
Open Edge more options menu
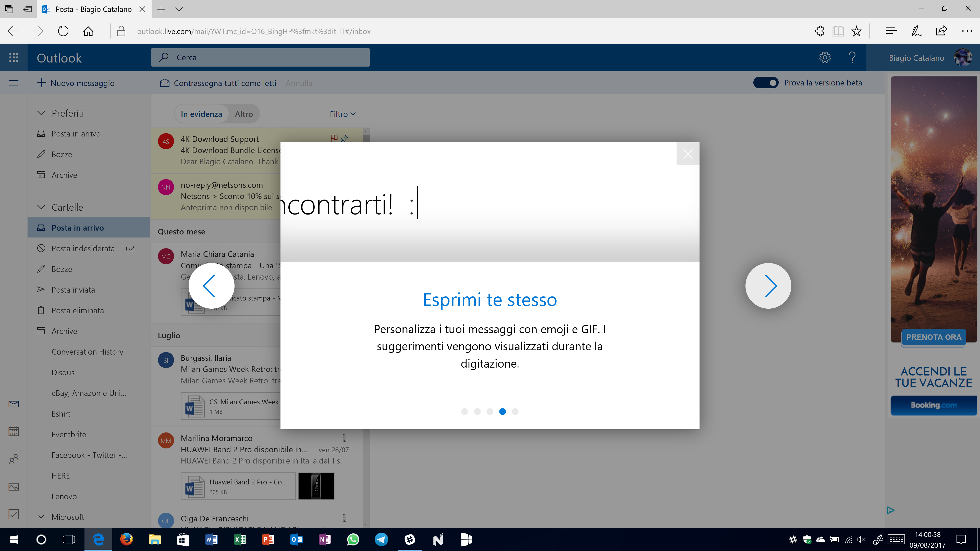pos(967,31)
